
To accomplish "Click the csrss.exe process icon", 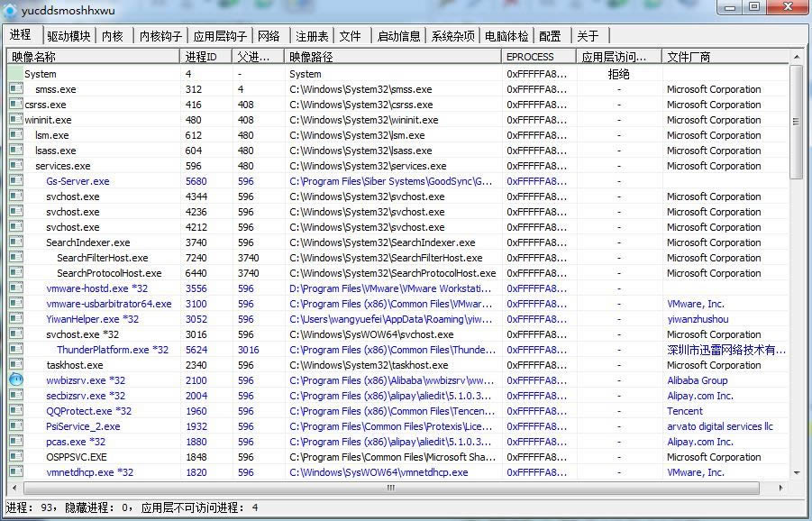I will pos(16,104).
